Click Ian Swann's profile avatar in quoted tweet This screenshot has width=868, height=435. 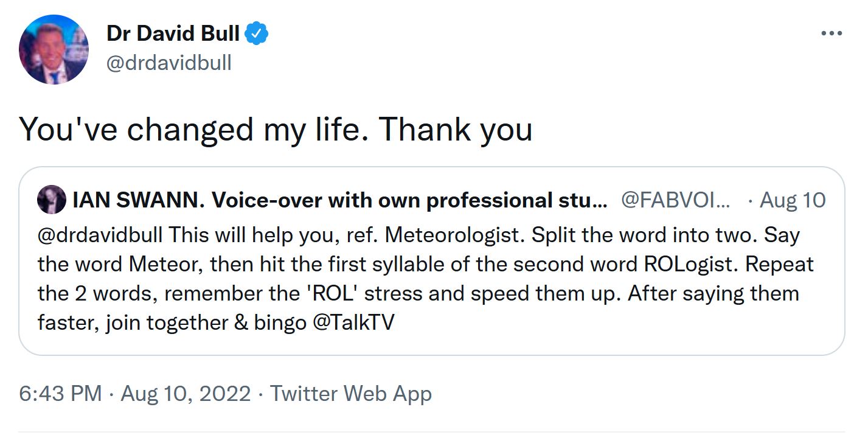[x=52, y=200]
